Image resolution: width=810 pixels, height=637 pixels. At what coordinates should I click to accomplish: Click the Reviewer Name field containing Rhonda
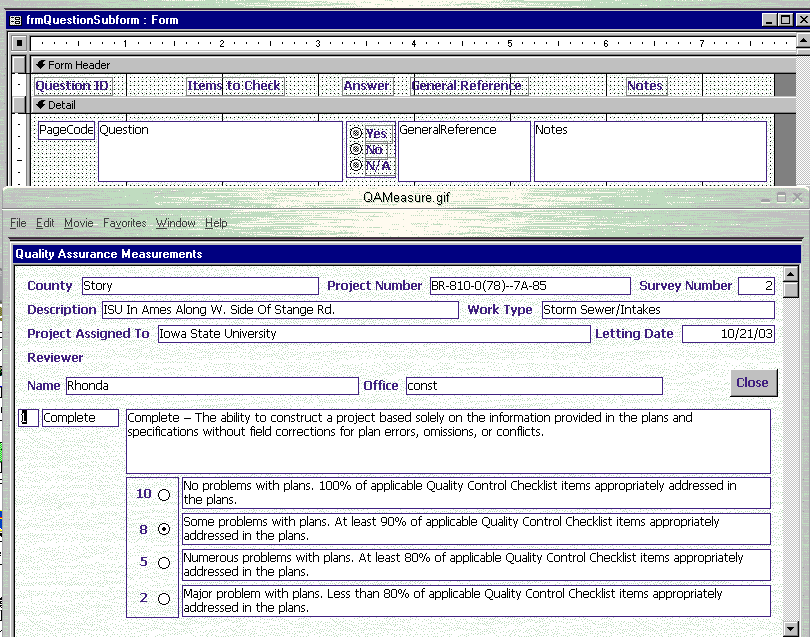pyautogui.click(x=212, y=386)
